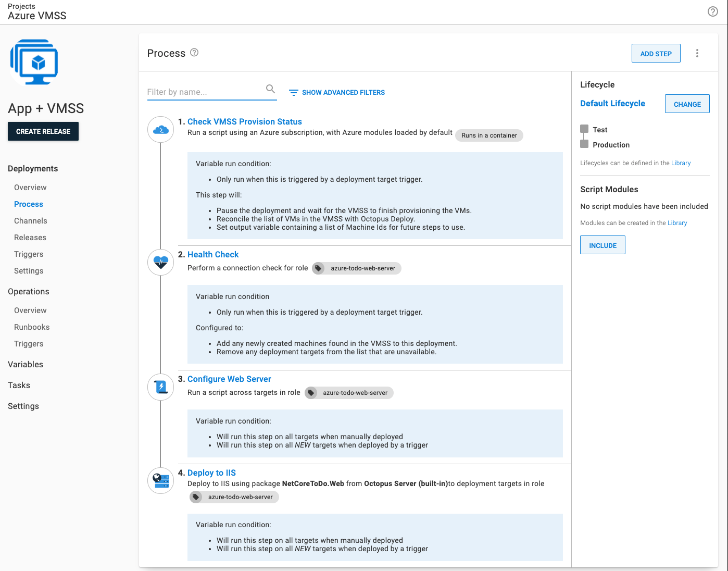This screenshot has width=728, height=571.
Task: Collapse the Deployments section in the sidebar
Action: pos(32,168)
